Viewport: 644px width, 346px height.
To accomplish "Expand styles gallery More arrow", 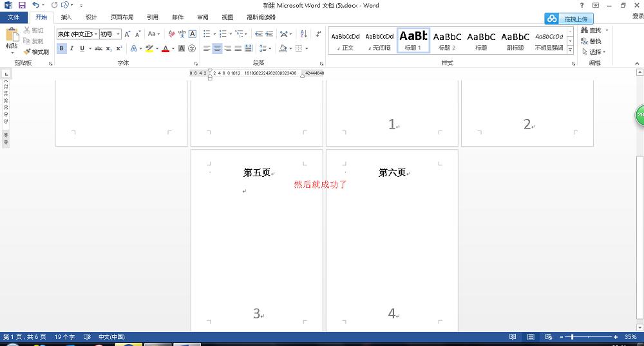I will coord(570,50).
